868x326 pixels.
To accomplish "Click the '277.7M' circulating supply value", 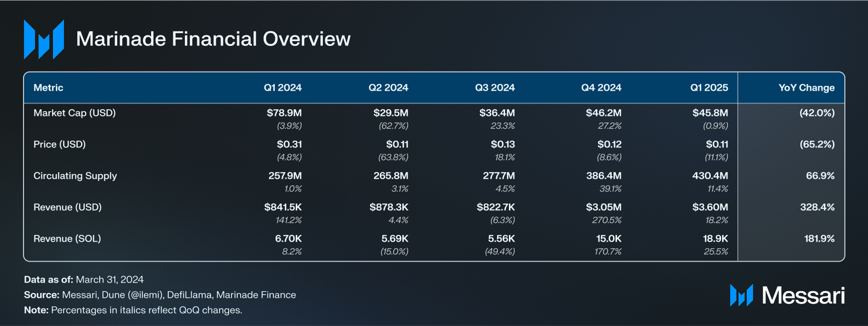I will click(499, 176).
